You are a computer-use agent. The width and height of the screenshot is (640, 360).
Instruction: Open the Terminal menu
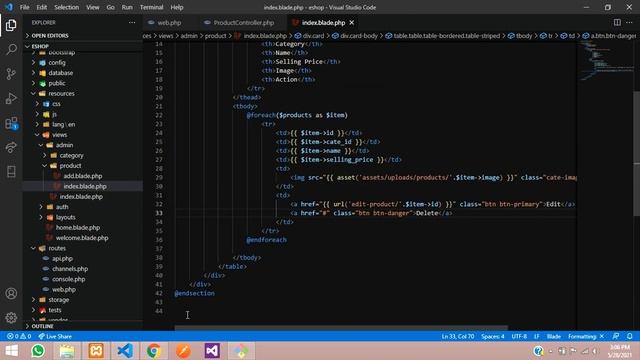pyautogui.click(x=151, y=7)
